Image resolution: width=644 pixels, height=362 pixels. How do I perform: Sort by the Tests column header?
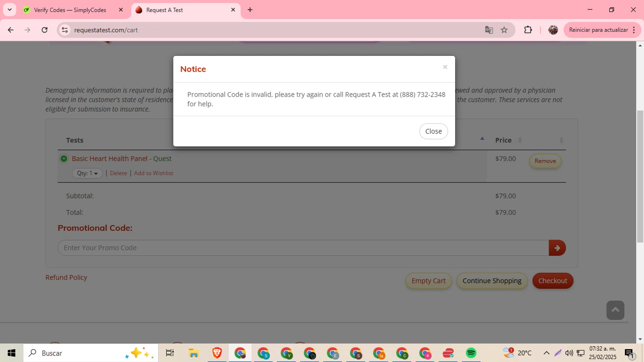click(75, 140)
